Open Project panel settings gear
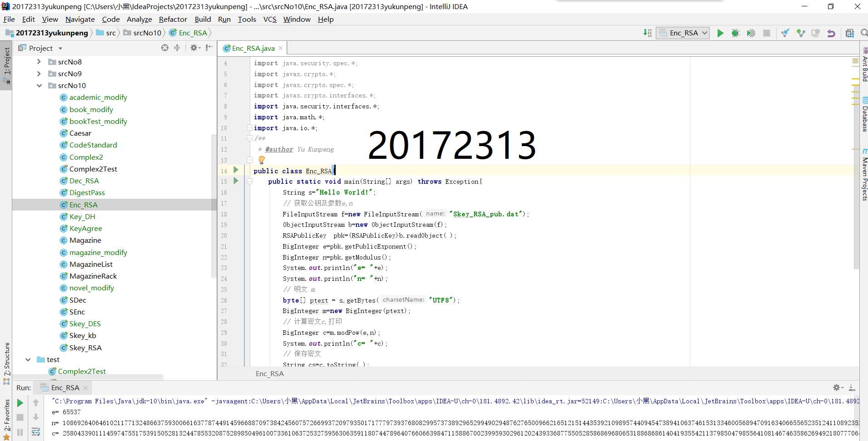Screen dimensions: 868x441 pyautogui.click(x=195, y=48)
